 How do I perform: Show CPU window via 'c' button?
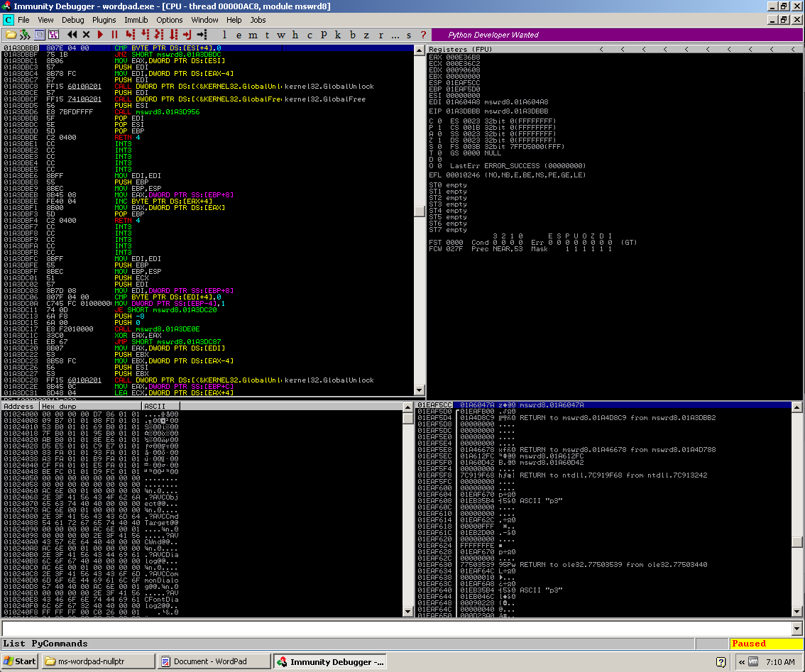[310, 35]
